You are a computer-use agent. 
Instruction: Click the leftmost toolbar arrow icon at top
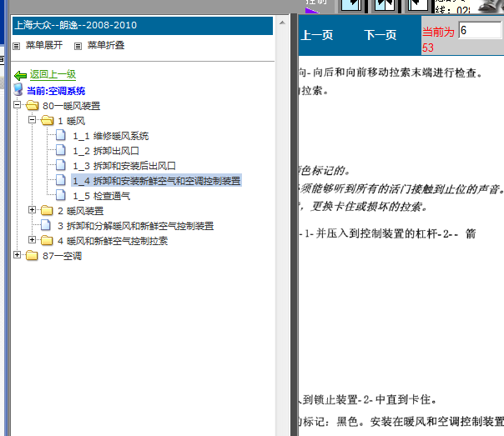351,6
